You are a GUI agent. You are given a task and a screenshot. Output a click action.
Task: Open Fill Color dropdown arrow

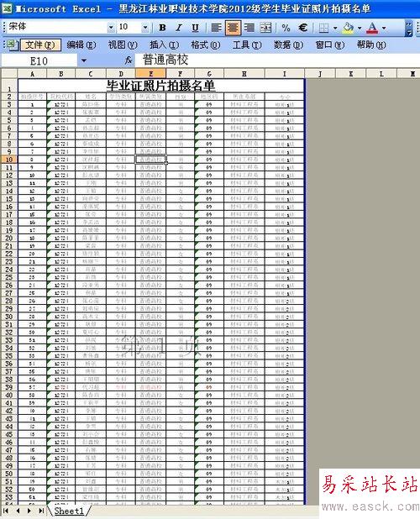(360, 28)
